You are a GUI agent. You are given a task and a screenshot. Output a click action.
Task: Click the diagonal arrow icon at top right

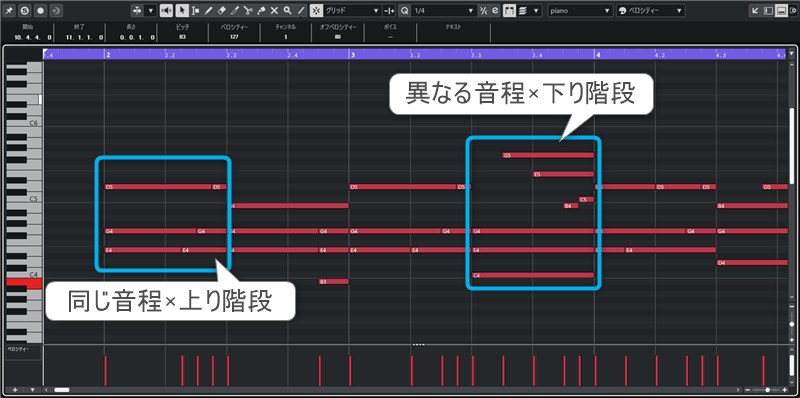(756, 11)
